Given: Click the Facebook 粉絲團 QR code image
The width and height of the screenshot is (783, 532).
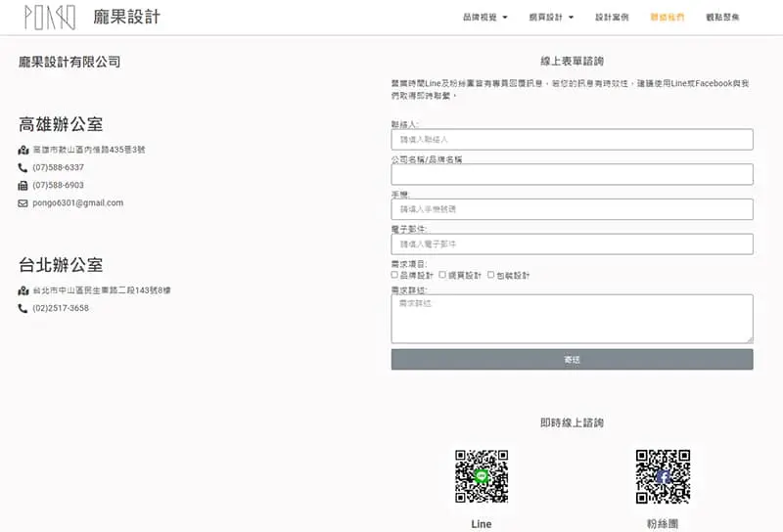Looking at the screenshot, I should [663, 476].
